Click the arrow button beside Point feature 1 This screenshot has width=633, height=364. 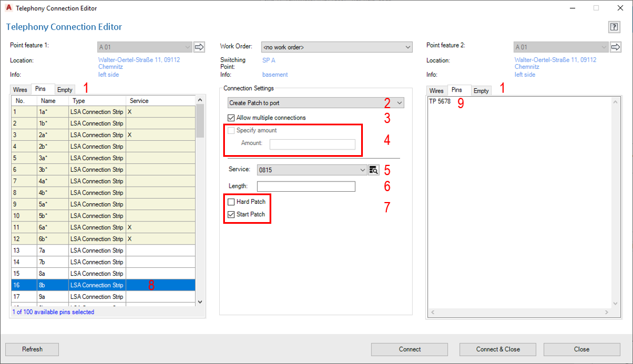[199, 47]
